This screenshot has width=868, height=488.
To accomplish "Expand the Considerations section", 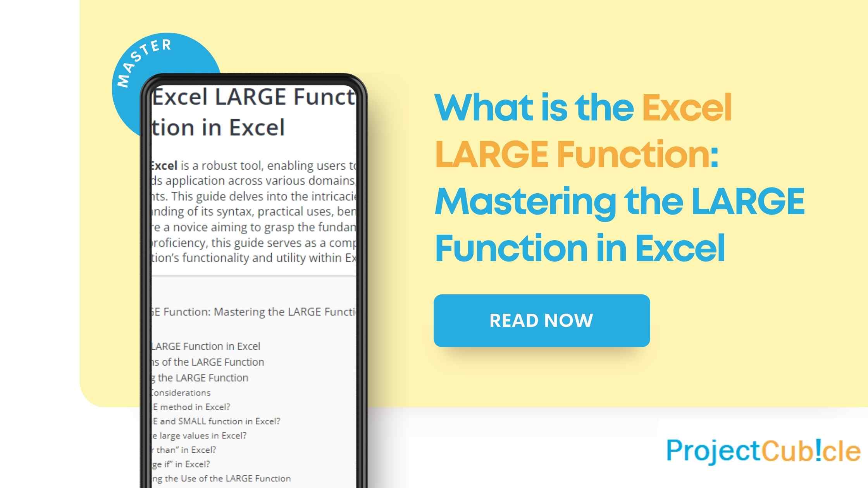I will [179, 392].
